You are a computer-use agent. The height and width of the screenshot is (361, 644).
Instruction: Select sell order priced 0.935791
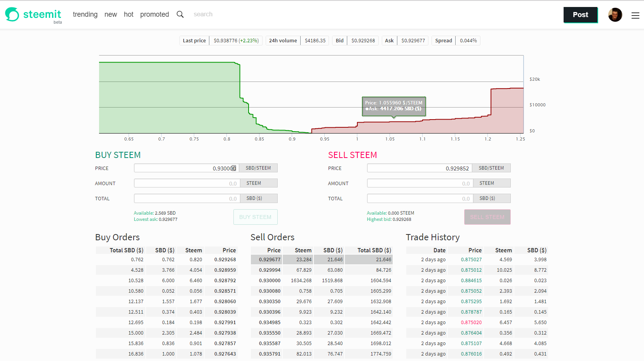click(322, 354)
